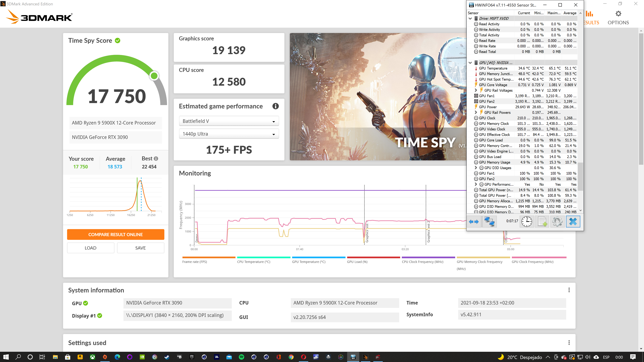Screen dimensions: 644x362
Task: Select GPU Core Load row in HWiNFO
Action: 522,140
